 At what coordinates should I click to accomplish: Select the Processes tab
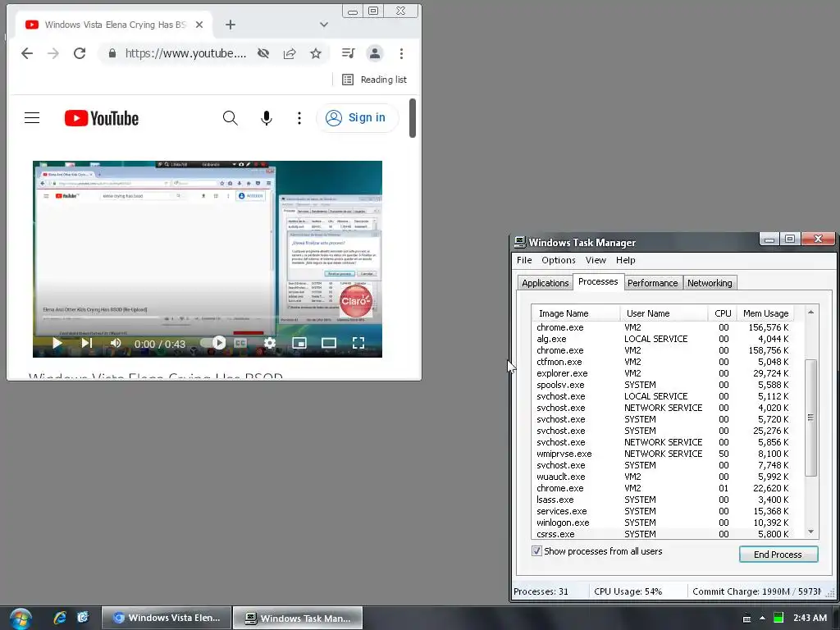pos(598,282)
